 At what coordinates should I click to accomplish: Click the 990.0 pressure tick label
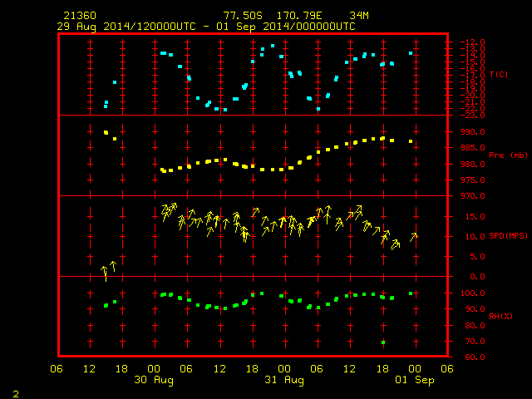click(x=473, y=132)
